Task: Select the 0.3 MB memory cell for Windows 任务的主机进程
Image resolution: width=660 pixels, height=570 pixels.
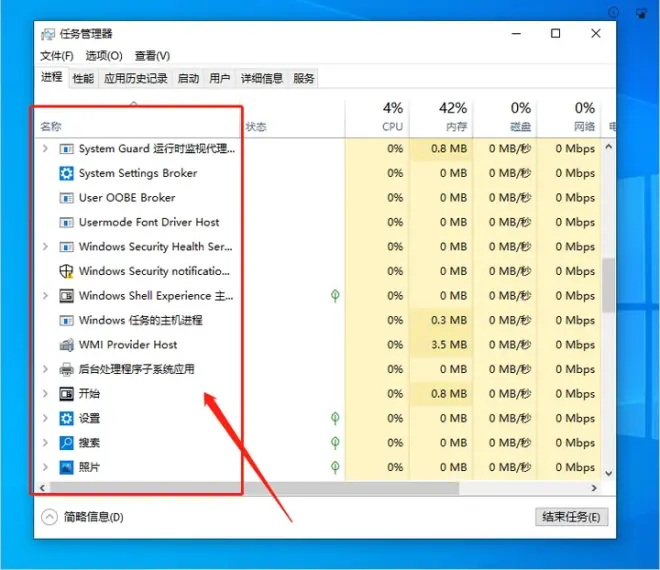Action: click(441, 320)
